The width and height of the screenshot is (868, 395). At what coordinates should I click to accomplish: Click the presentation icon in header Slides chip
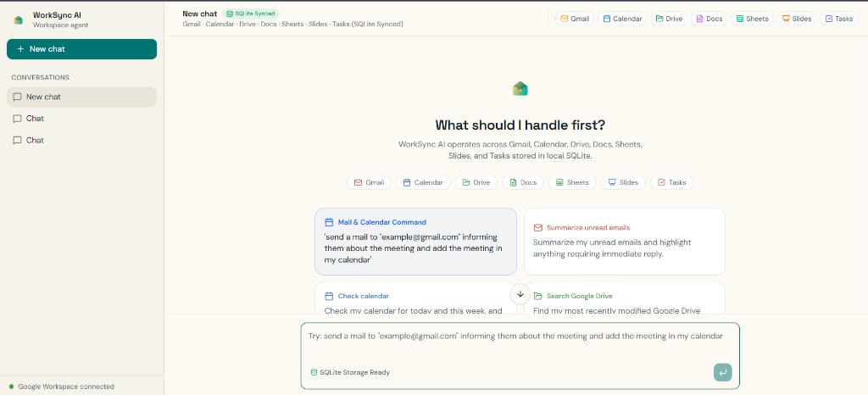(786, 19)
